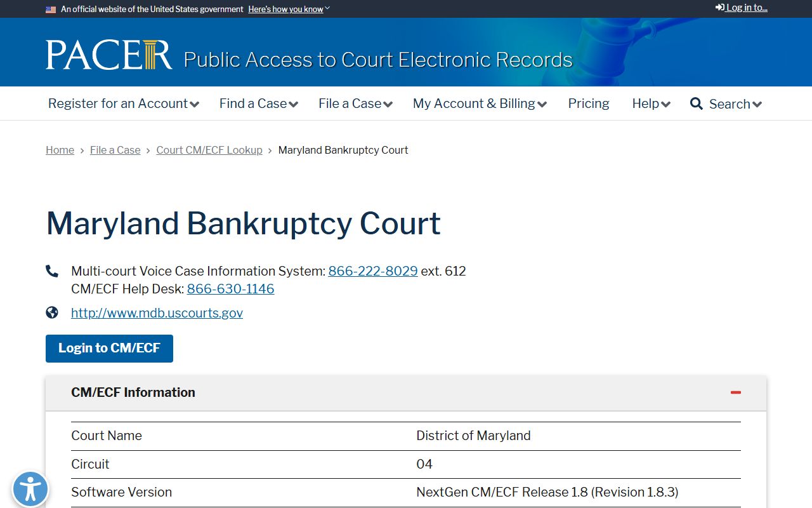The width and height of the screenshot is (812, 508).
Task: Click the District of Maryland value
Action: coord(473,436)
